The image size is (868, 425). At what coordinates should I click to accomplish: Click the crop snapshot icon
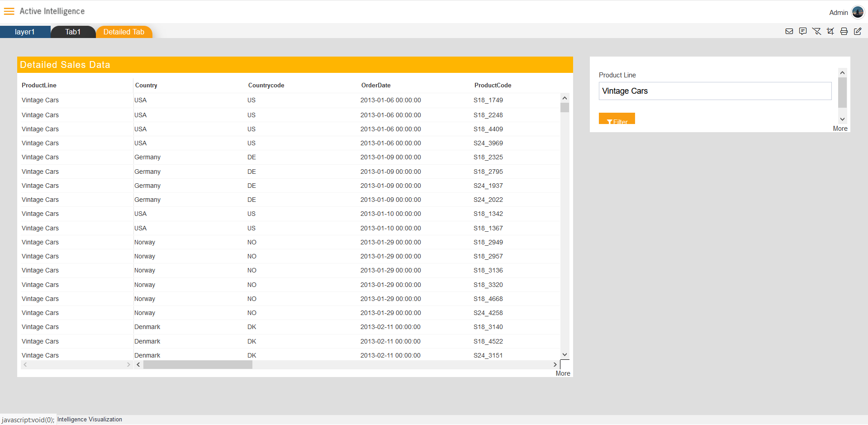click(830, 31)
